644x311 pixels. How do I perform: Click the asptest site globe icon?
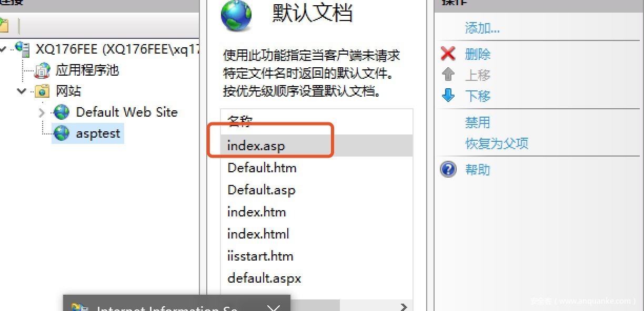[x=62, y=133]
